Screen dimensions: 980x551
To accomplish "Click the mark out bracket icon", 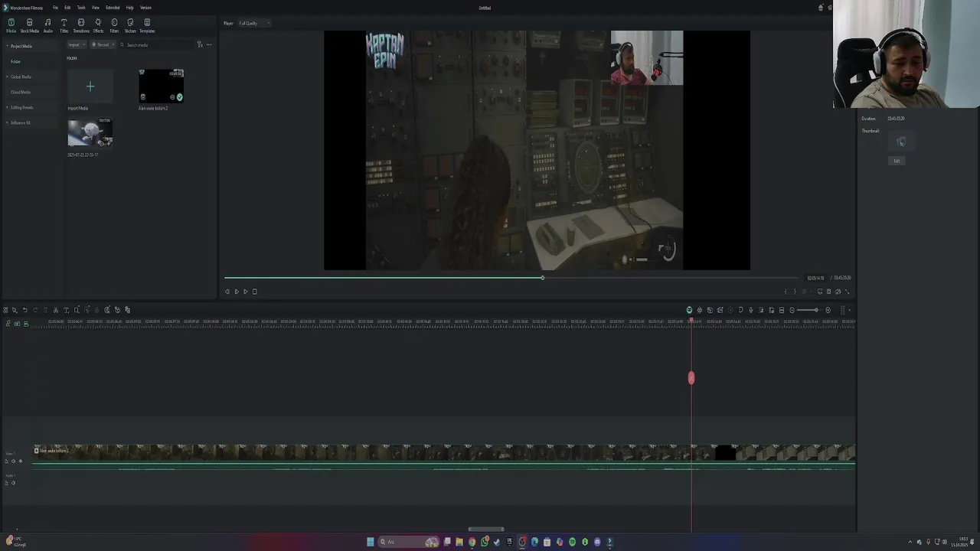I will point(794,292).
